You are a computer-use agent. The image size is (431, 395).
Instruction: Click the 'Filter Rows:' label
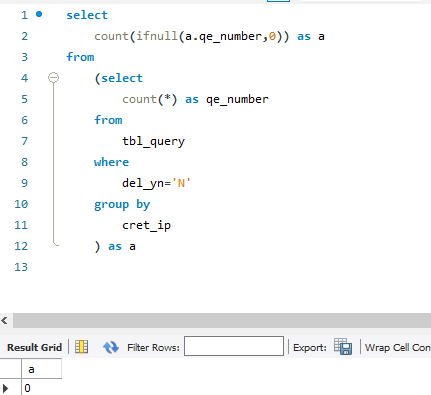tap(153, 348)
